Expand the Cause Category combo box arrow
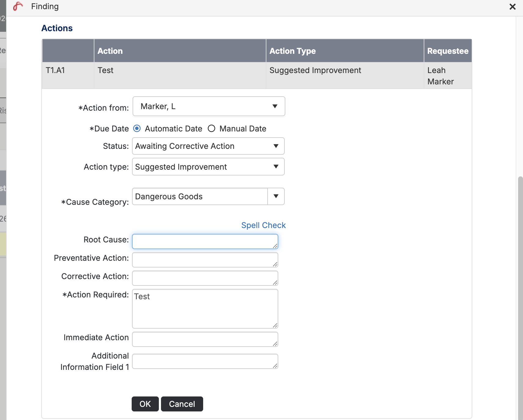 click(x=276, y=197)
